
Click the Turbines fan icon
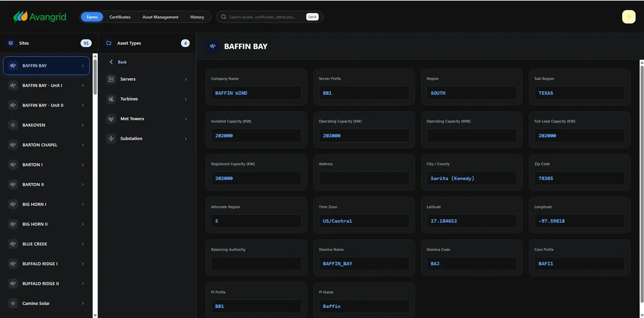click(x=111, y=99)
